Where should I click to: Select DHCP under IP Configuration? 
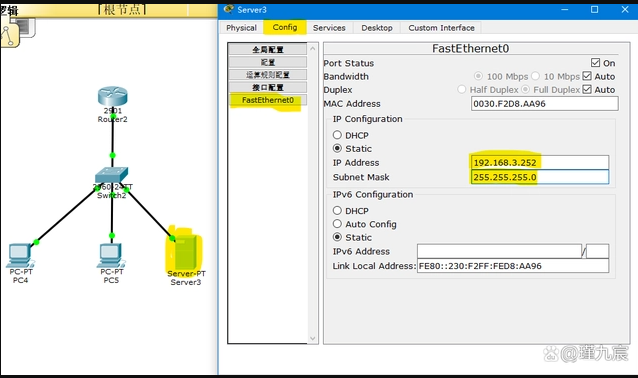click(x=337, y=135)
